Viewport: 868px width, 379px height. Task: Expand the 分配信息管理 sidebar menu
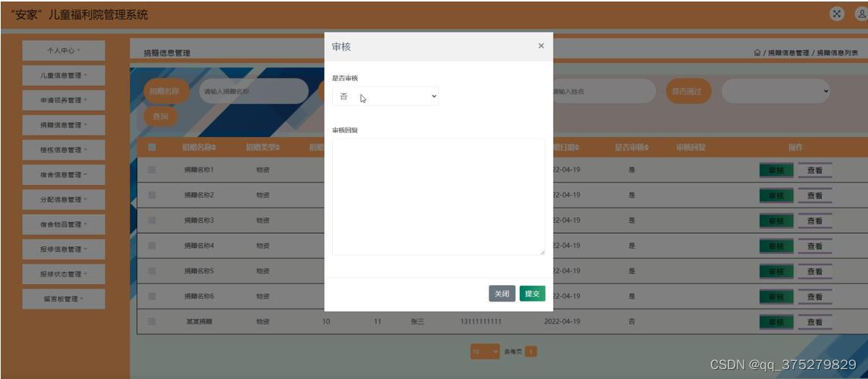pos(64,200)
